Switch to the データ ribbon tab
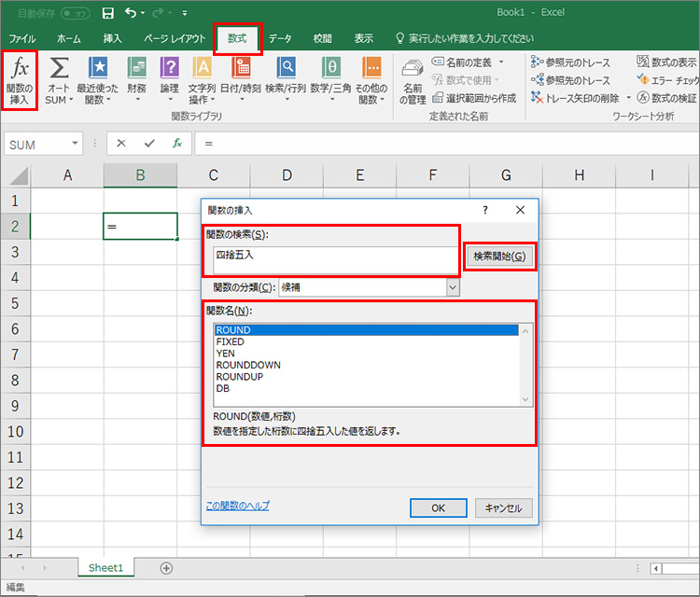Screen dimensions: 700x597 [x=280, y=38]
